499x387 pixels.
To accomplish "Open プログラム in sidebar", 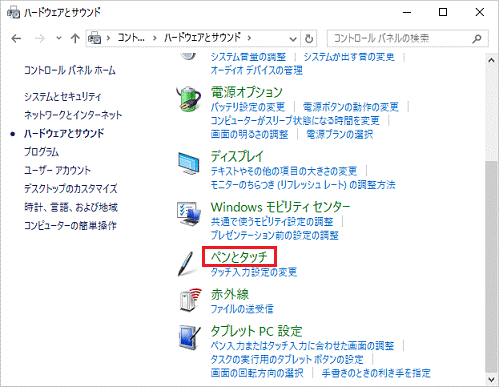I will (x=41, y=152).
